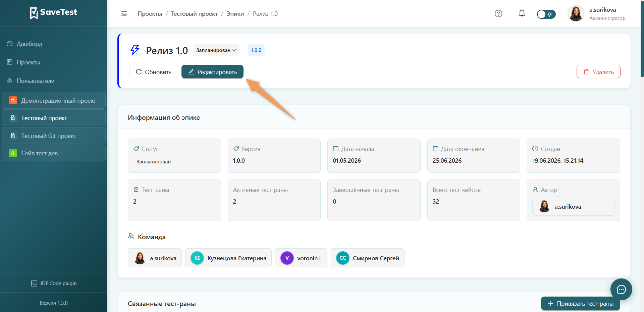This screenshot has height=312, width=644.
Task: Click the Редактировать button
Action: 212,72
